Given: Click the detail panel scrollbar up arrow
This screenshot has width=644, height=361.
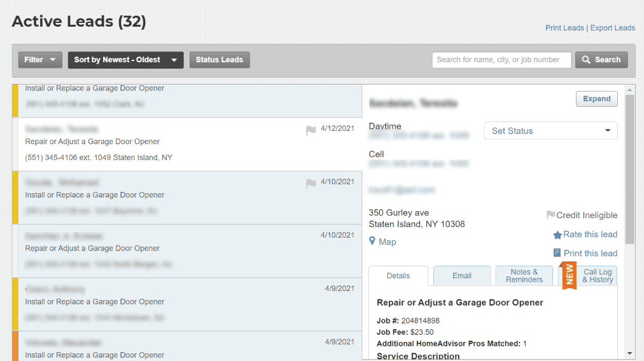Looking at the screenshot, I should click(629, 90).
